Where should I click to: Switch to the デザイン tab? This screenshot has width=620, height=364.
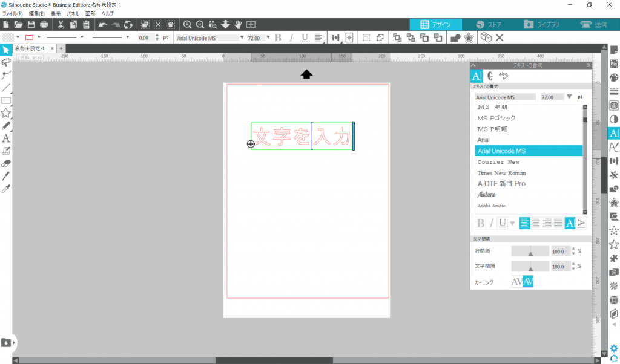[435, 24]
